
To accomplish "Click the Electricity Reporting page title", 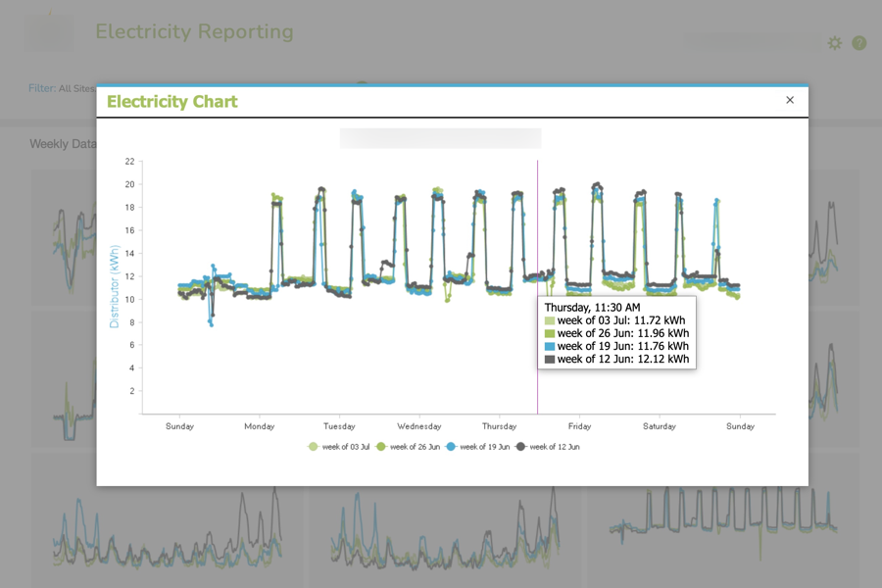I will point(194,31).
